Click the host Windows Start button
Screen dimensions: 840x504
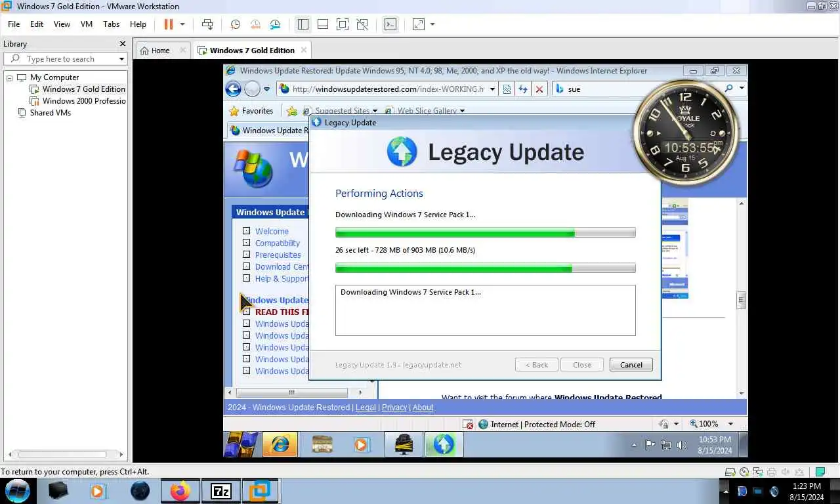tap(18, 491)
